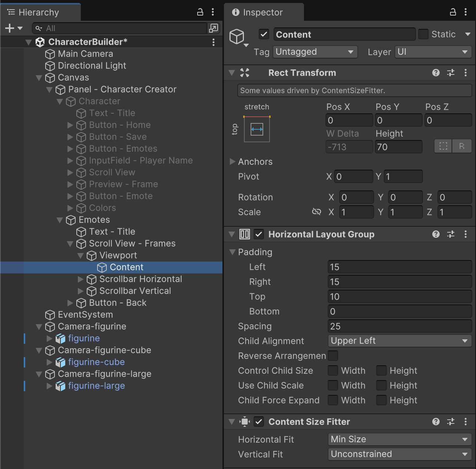Switch to the Inspector tab
Image resolution: width=476 pixels, height=469 pixels.
point(262,12)
